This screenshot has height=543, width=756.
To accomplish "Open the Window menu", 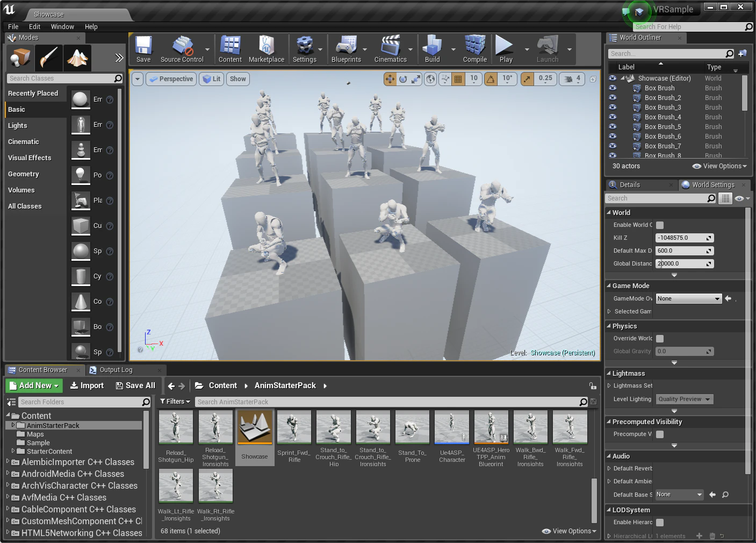I will pyautogui.click(x=62, y=27).
